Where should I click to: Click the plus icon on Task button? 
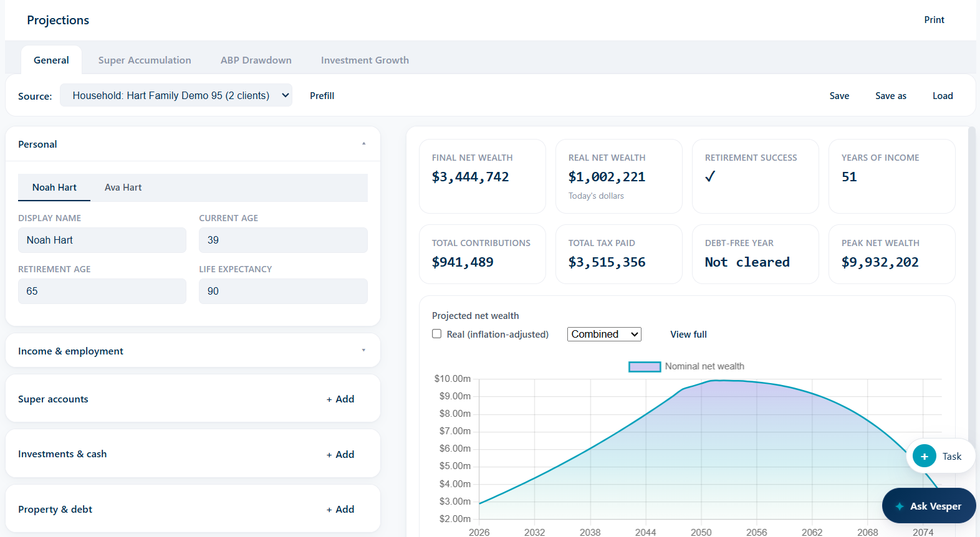(924, 456)
